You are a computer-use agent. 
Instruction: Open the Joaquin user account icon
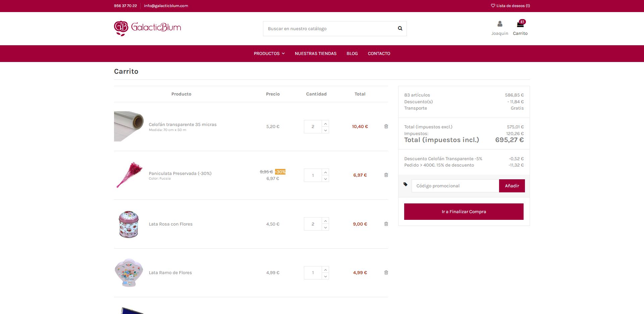(500, 24)
